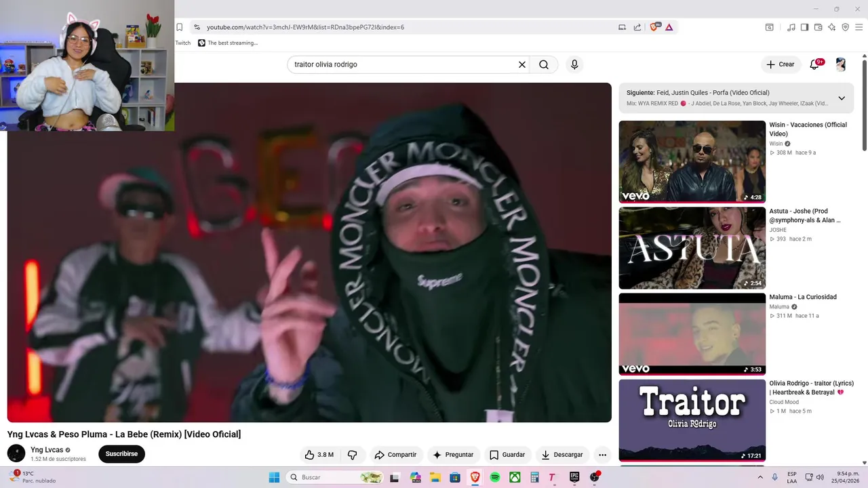Open File Explorer from the taskbar
The width and height of the screenshot is (868, 488).
(x=435, y=477)
